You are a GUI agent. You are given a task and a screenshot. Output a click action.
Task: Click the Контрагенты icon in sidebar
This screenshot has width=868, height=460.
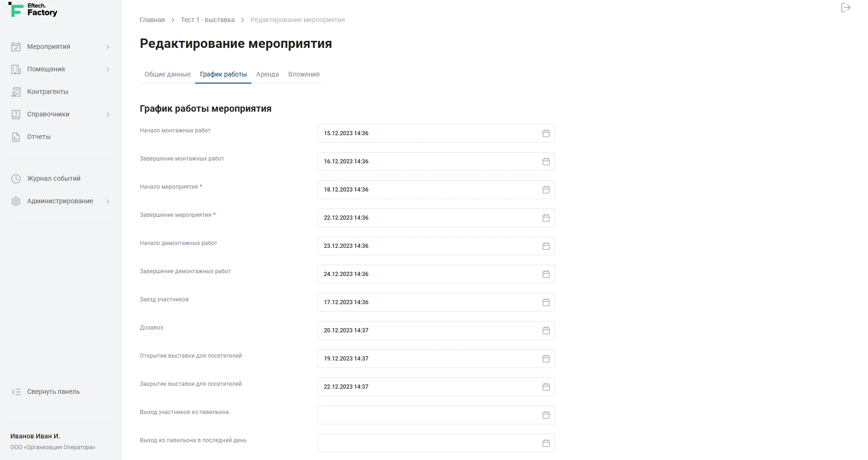click(x=16, y=92)
